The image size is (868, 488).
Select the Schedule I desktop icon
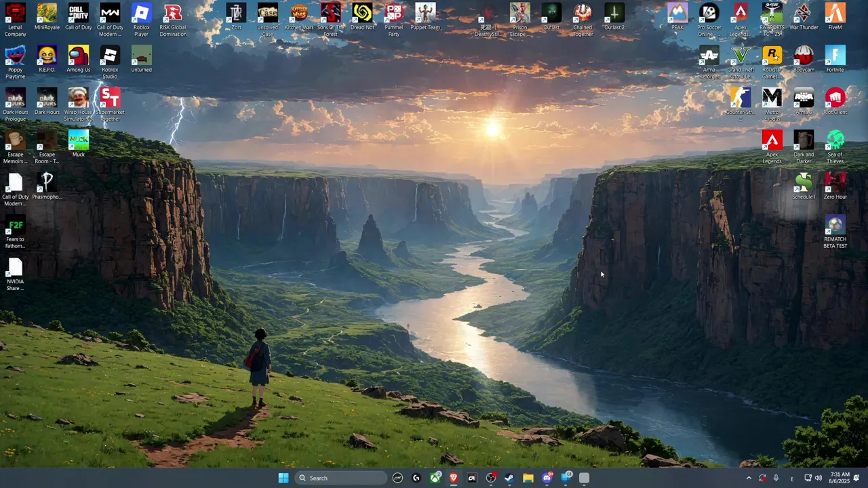click(804, 186)
